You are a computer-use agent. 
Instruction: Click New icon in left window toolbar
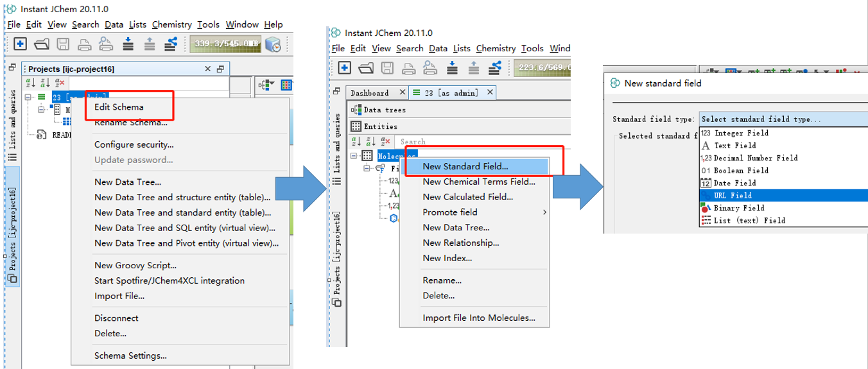click(x=21, y=44)
